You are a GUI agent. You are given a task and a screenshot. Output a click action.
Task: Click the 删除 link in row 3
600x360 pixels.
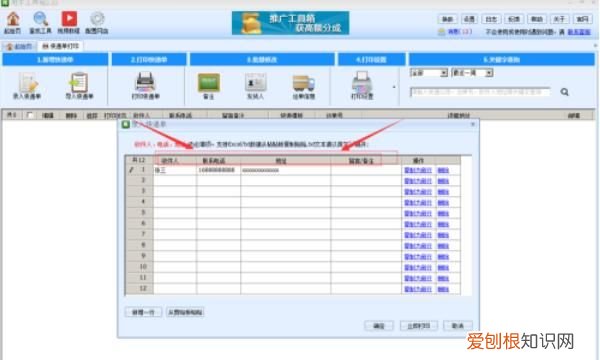pyautogui.click(x=443, y=192)
